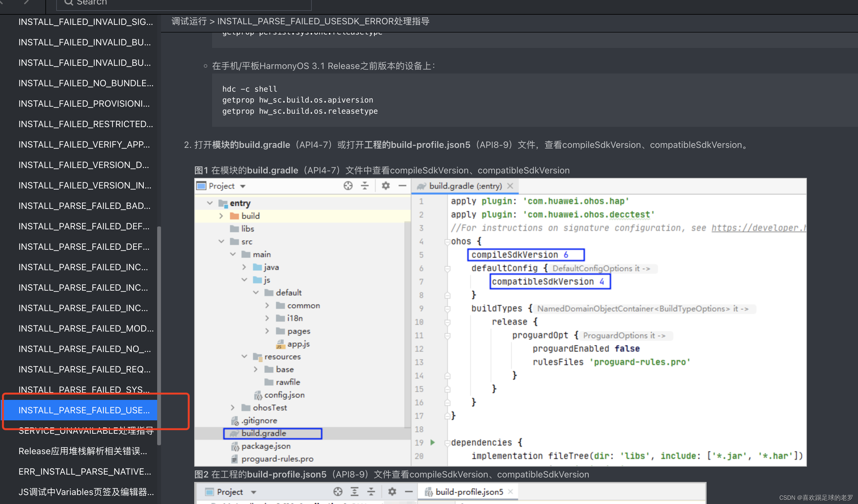Screen dimensions: 858x504
Task: Click the fold marker beside defaultConfig {
Action: click(x=448, y=269)
